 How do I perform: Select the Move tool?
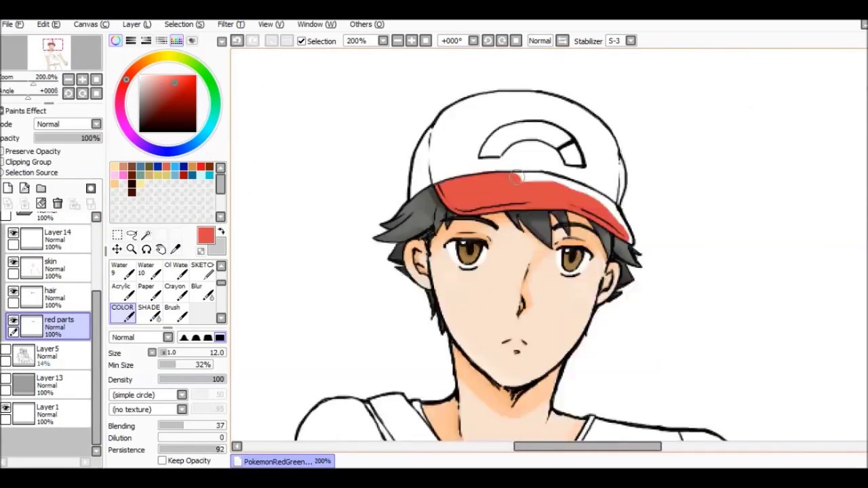click(117, 249)
